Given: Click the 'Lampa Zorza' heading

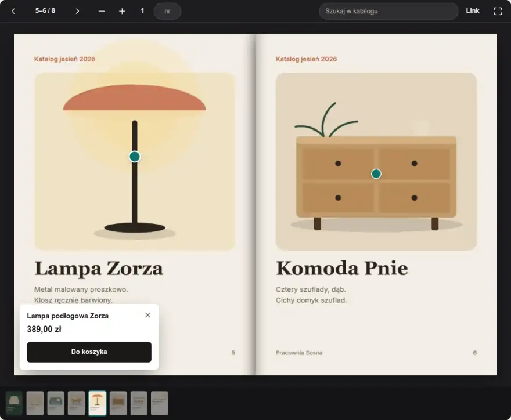Looking at the screenshot, I should click(x=99, y=269).
